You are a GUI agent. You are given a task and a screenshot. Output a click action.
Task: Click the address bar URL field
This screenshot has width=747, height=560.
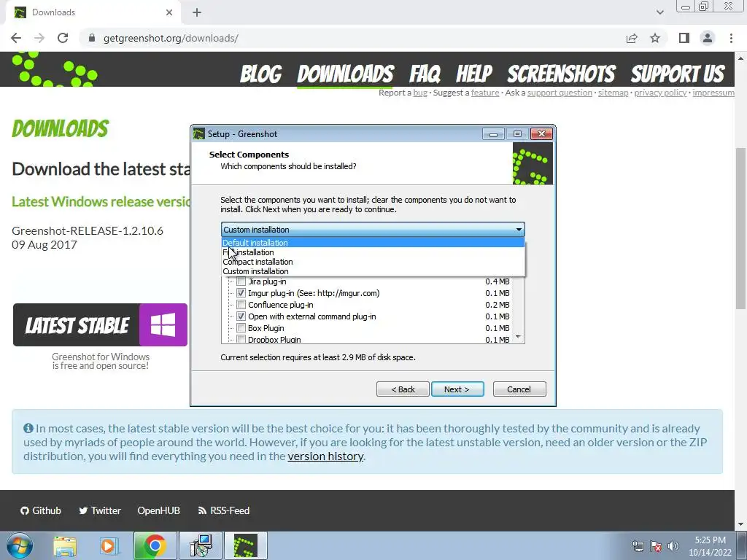(352, 38)
